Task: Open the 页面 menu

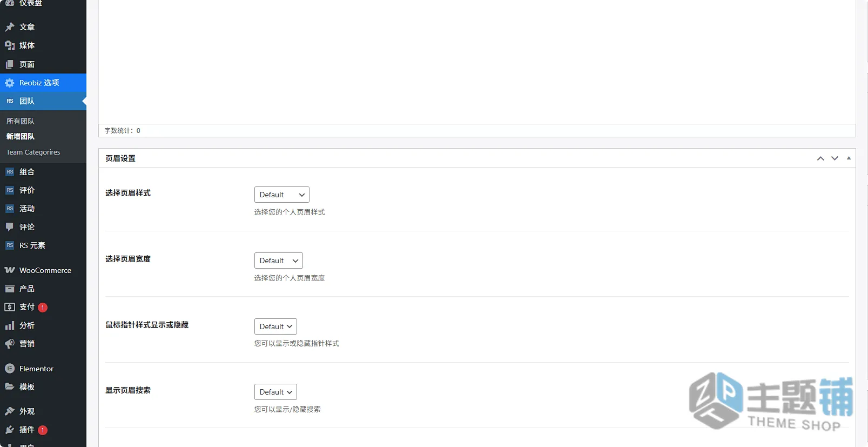Action: (43, 64)
